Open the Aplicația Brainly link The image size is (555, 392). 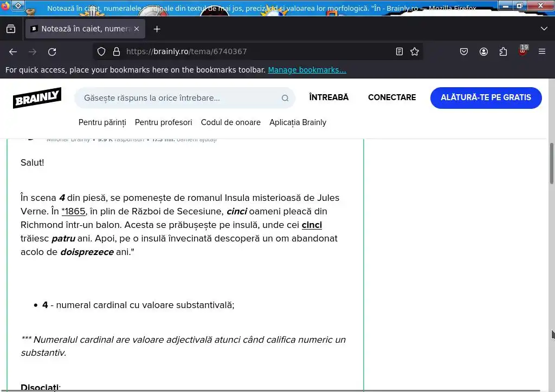(x=298, y=122)
